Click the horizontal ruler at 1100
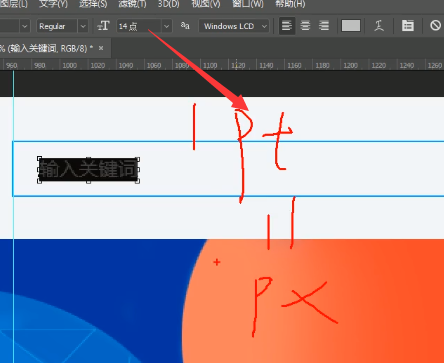 click(210, 65)
